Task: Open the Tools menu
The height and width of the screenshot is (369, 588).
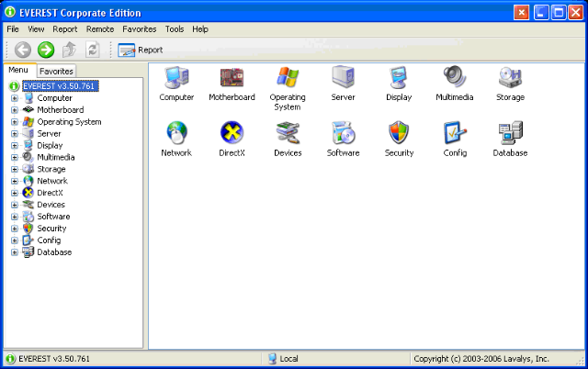Action: pyautogui.click(x=175, y=29)
